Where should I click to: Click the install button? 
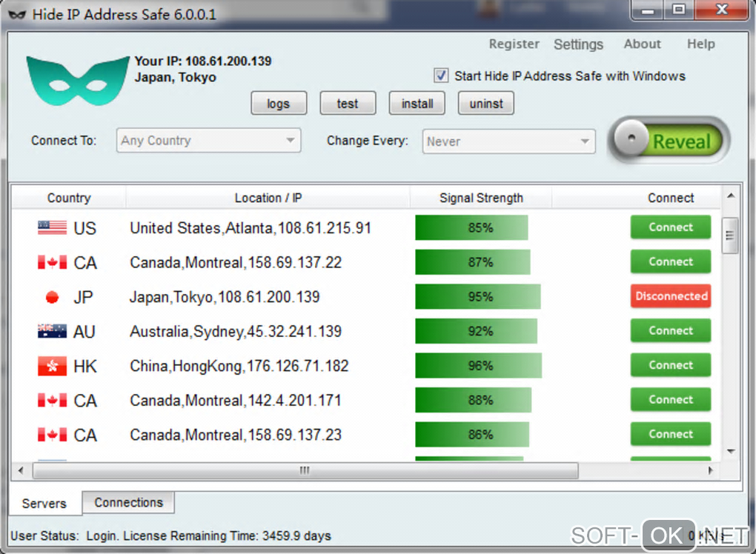(x=417, y=103)
